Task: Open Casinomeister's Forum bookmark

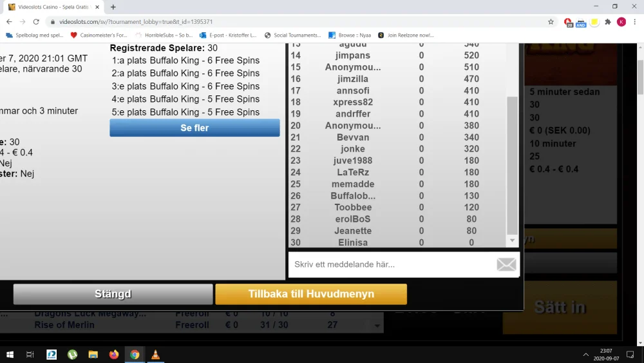Action: [99, 35]
